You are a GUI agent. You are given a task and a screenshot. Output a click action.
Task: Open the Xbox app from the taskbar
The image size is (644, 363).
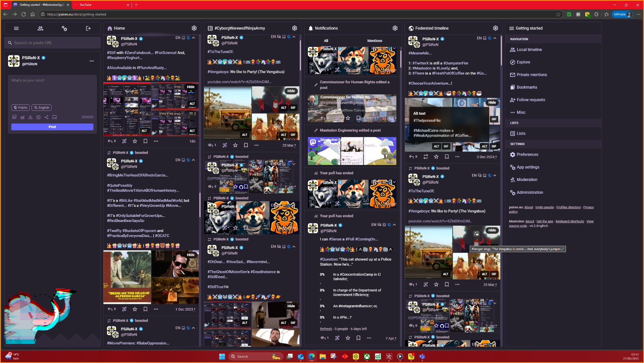click(x=367, y=357)
